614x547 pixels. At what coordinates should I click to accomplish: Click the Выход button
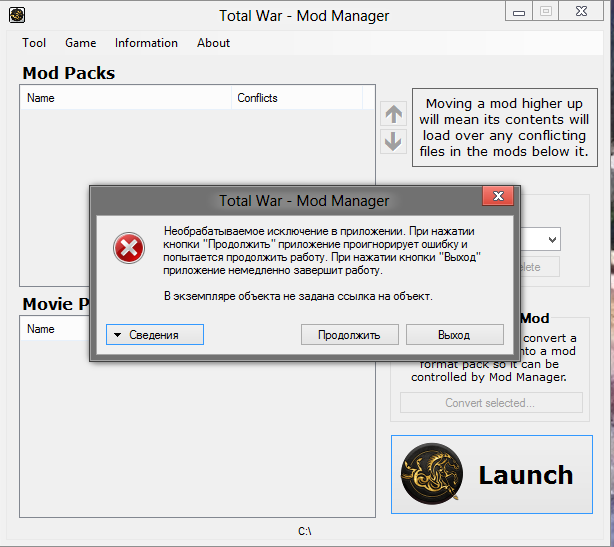tap(455, 334)
